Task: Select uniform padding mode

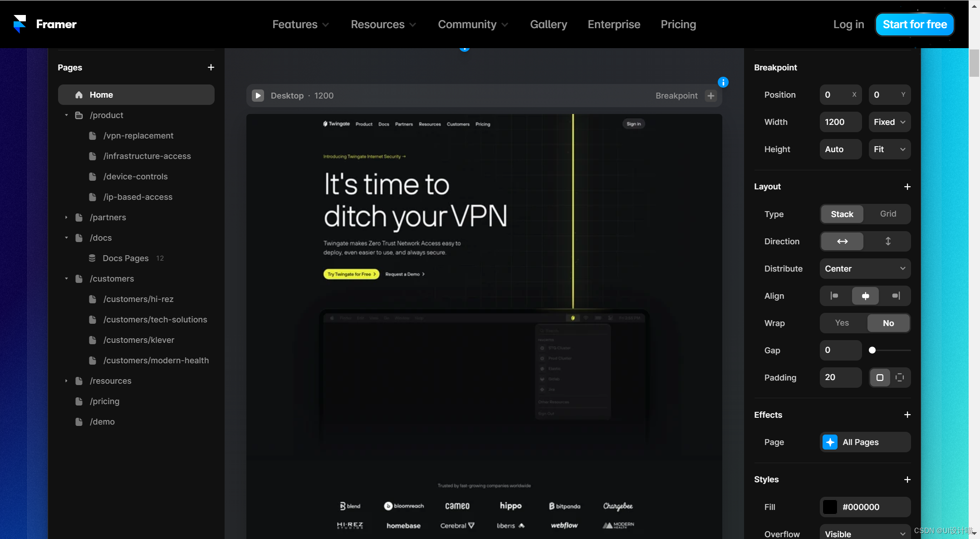Action: pos(880,377)
